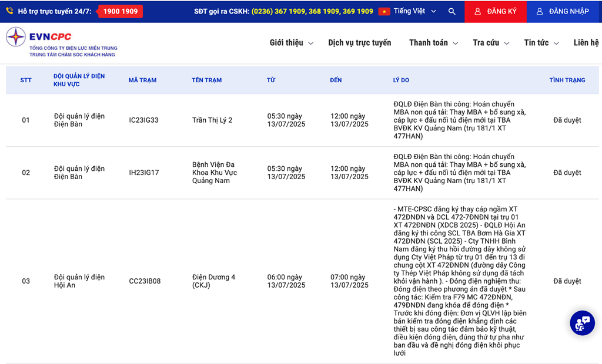Open the Liên hệ menu item
The width and height of the screenshot is (602, 364).
[x=586, y=43]
